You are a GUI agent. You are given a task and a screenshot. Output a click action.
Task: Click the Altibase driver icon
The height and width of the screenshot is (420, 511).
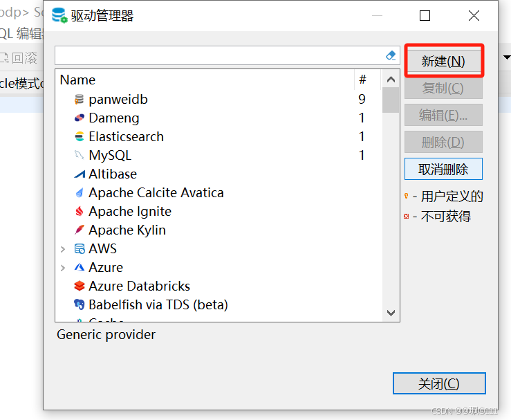click(x=80, y=174)
